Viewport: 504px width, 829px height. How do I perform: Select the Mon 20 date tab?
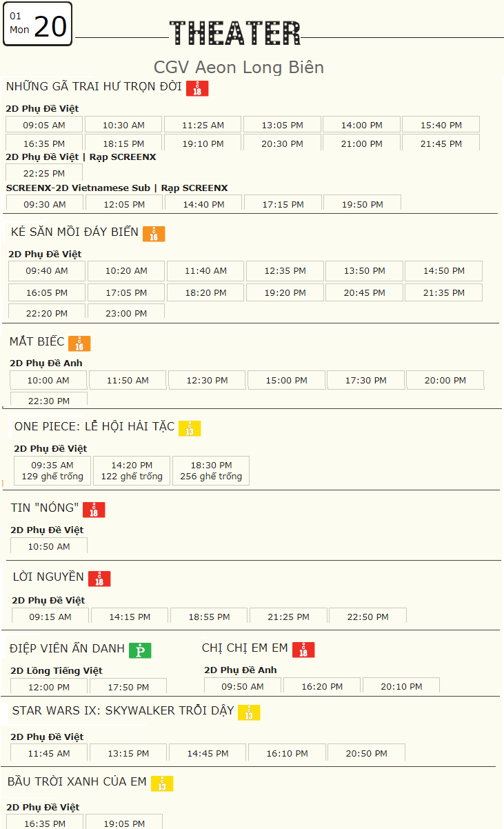point(37,24)
